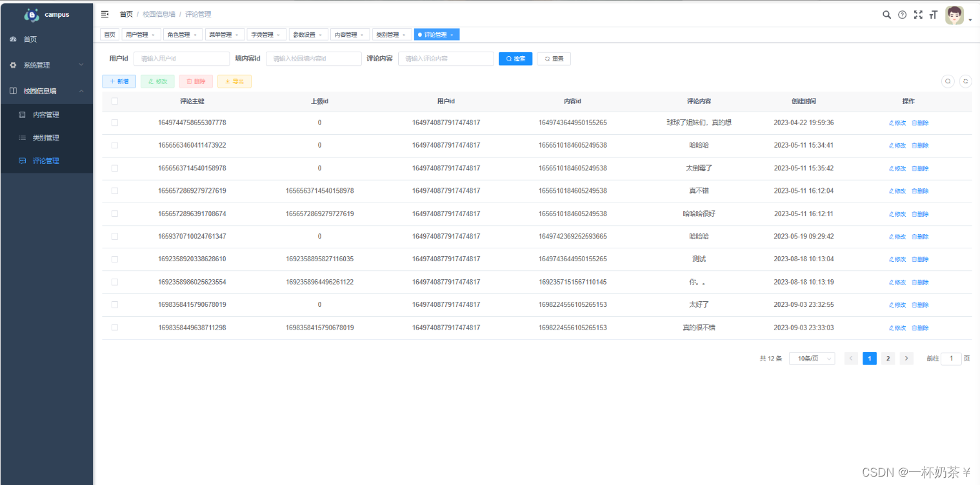Click the 首页 breadcrumb link
The height and width of the screenshot is (485, 980).
(126, 14)
